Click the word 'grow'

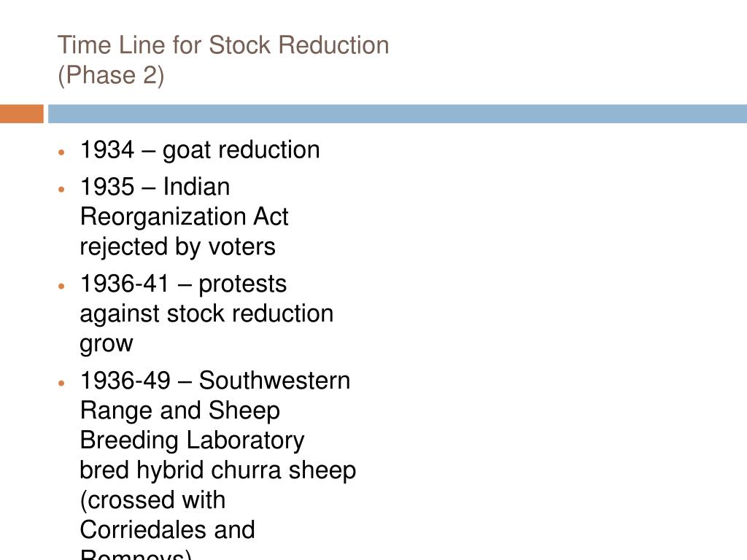tap(107, 345)
